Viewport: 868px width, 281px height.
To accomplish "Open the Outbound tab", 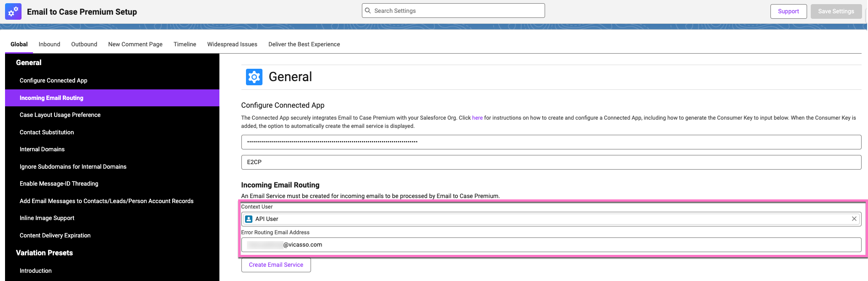I will click(x=84, y=44).
